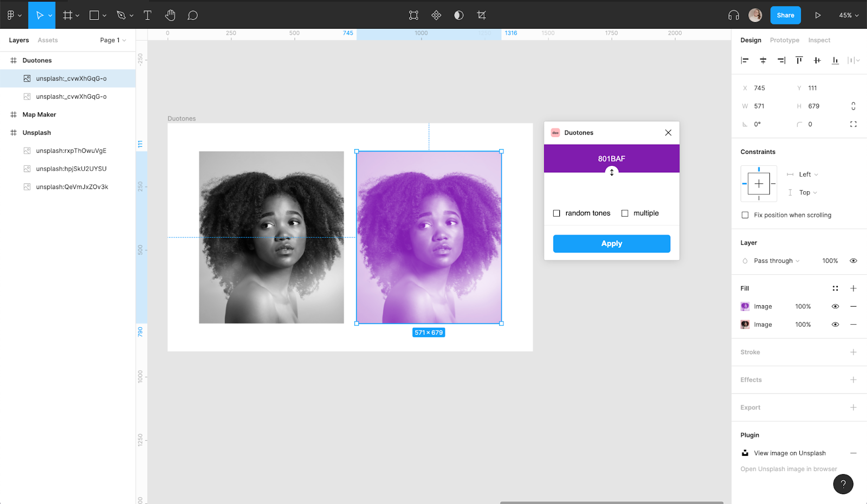Select the Hand tool
The width and height of the screenshot is (867, 504).
170,15
